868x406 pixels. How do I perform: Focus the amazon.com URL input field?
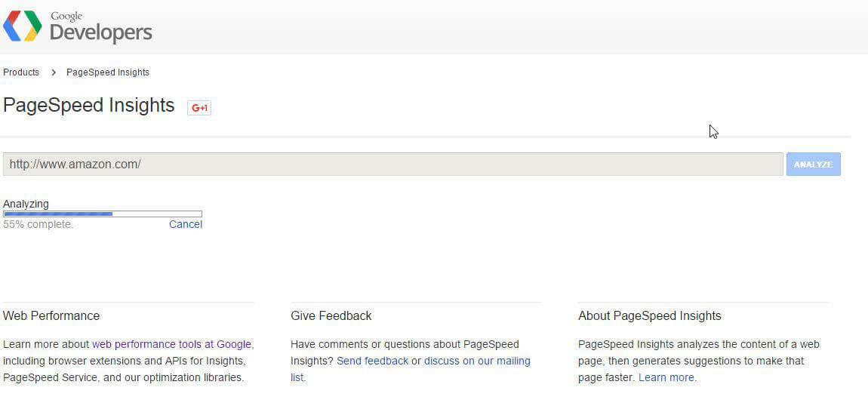(393, 165)
